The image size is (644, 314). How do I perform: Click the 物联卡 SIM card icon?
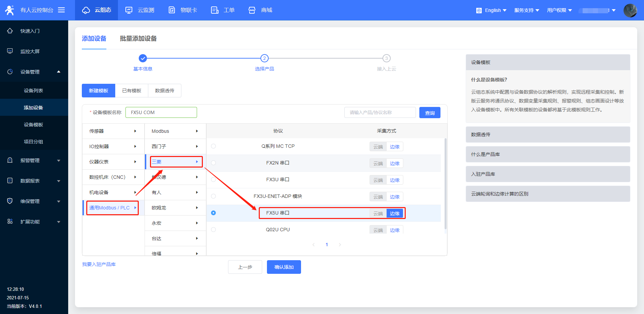tap(172, 10)
